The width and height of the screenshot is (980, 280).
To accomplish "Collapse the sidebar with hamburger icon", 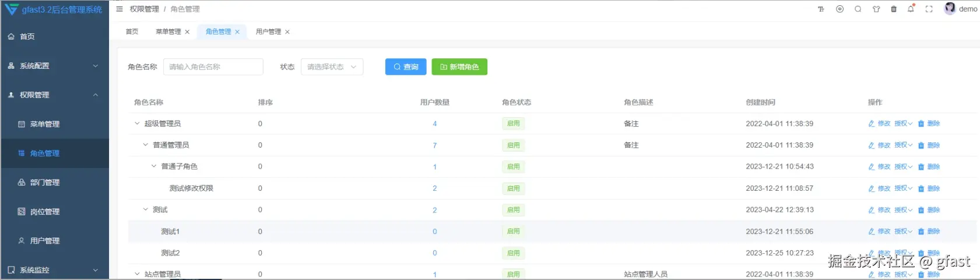I will [120, 9].
